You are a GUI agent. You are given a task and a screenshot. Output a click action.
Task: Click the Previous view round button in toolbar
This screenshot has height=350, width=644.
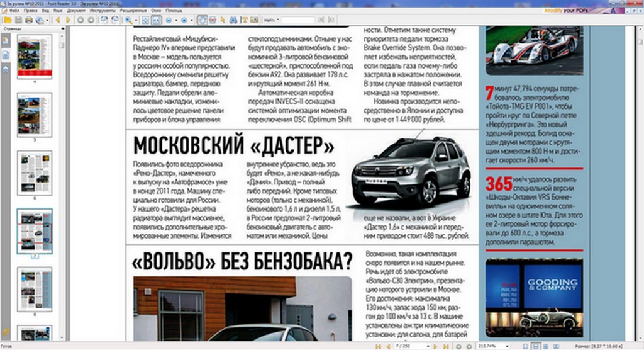pos(80,20)
